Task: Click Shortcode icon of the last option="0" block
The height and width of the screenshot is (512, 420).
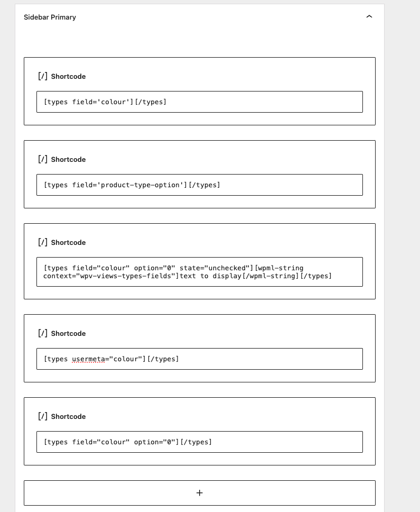Action: 43,416
